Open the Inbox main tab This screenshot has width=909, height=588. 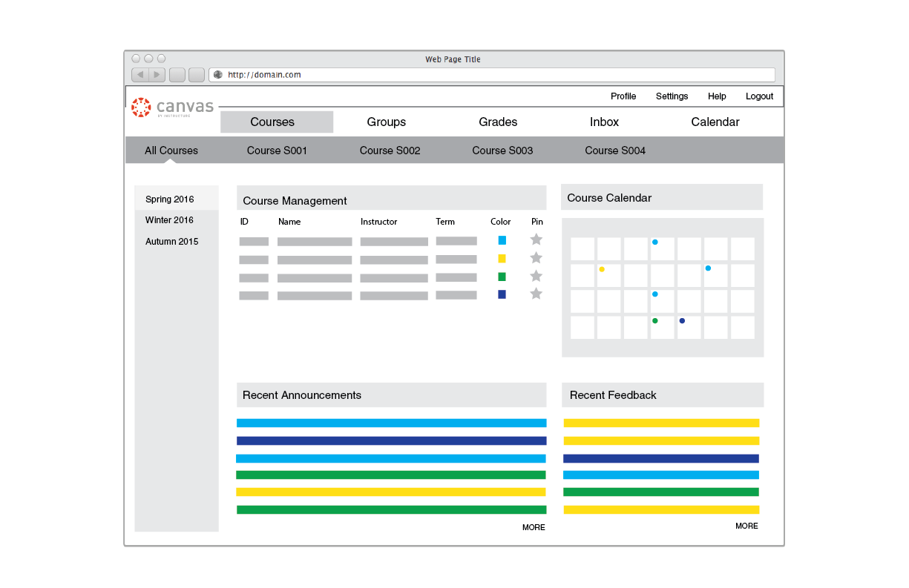(x=604, y=122)
